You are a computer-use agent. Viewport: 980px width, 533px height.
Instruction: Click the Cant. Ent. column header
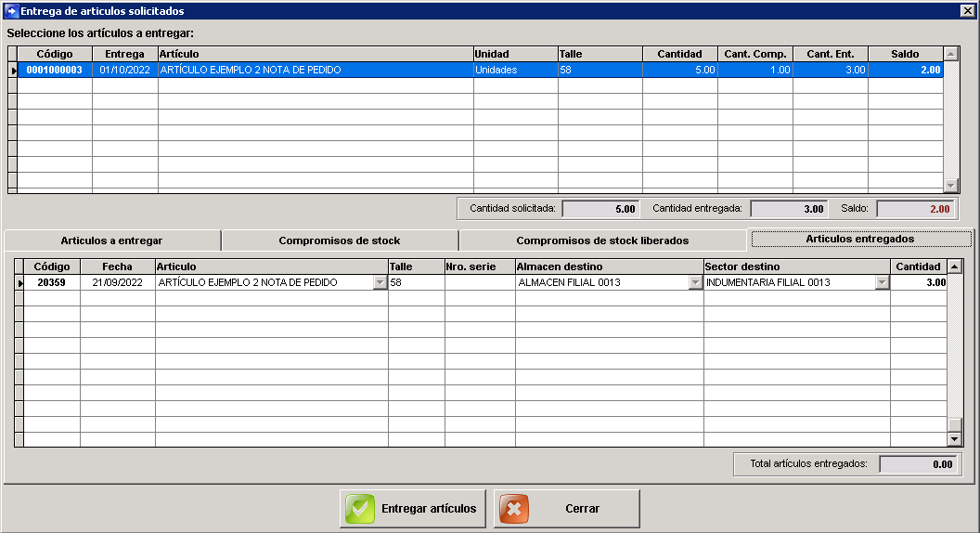click(831, 54)
